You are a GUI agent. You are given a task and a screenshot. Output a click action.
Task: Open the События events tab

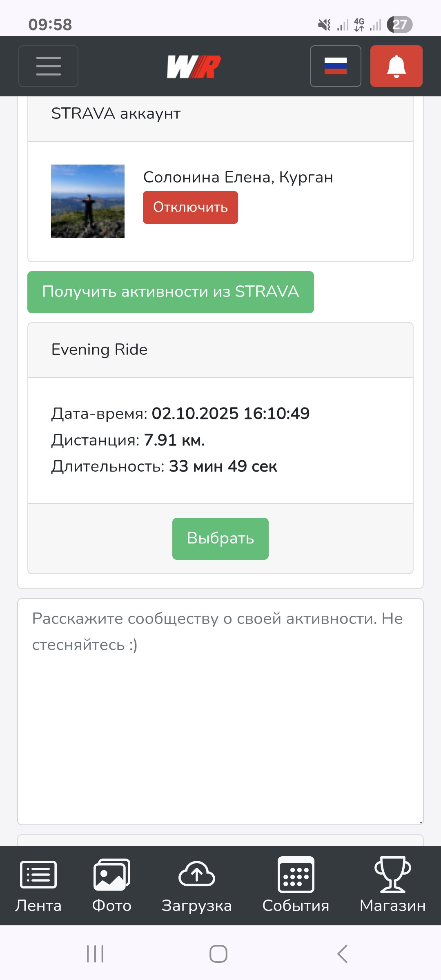click(296, 885)
